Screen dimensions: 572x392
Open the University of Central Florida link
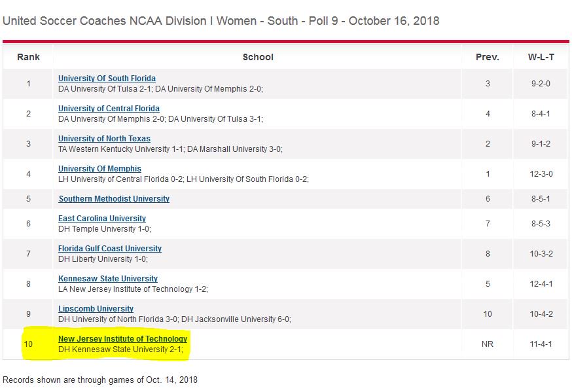tap(109, 108)
